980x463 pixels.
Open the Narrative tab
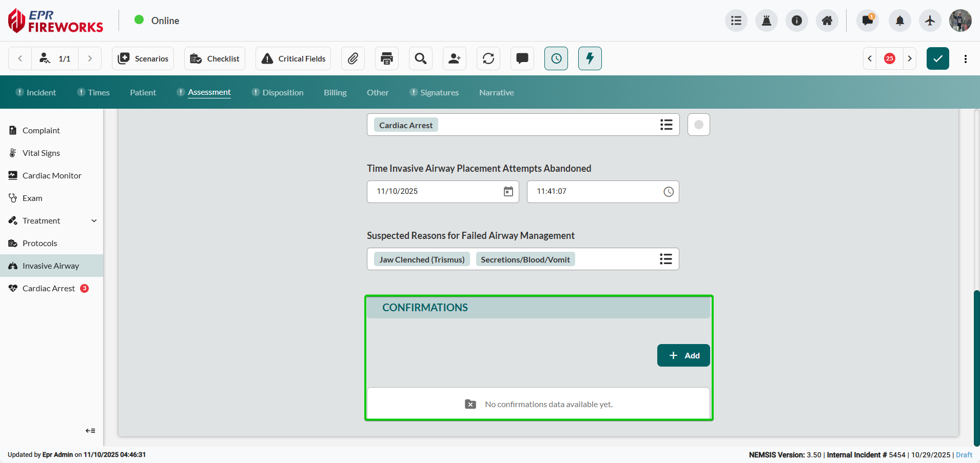click(x=496, y=92)
